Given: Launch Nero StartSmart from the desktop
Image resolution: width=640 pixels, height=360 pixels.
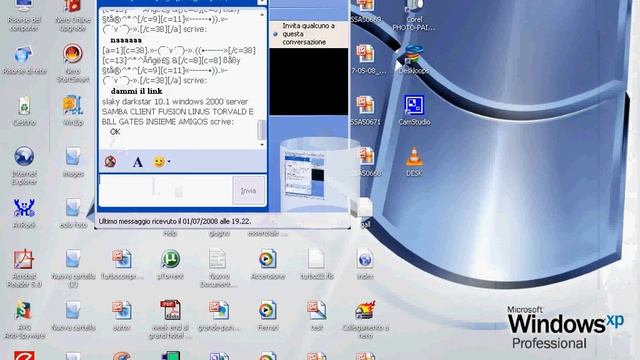Looking at the screenshot, I should click(x=73, y=63).
